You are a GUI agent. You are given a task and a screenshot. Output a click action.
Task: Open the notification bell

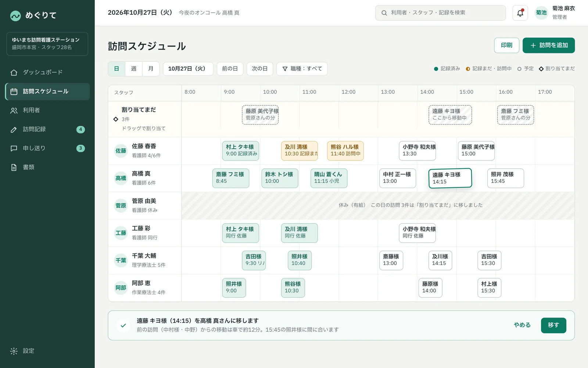[520, 13]
